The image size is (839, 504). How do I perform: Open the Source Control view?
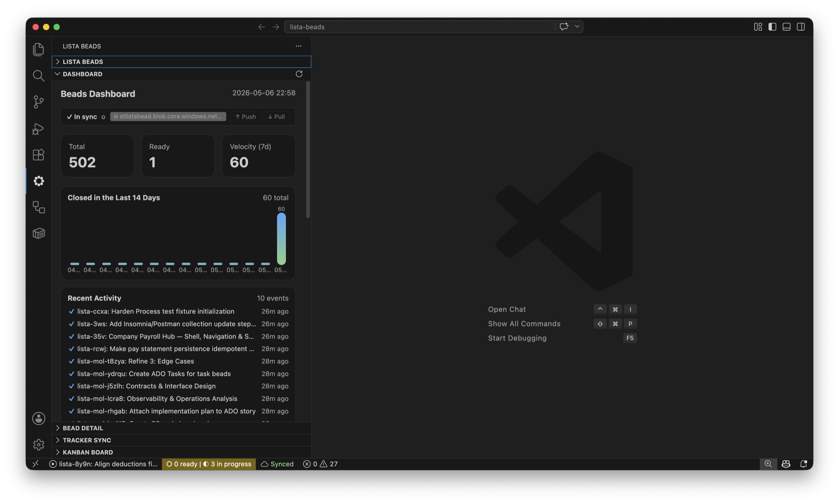38,102
